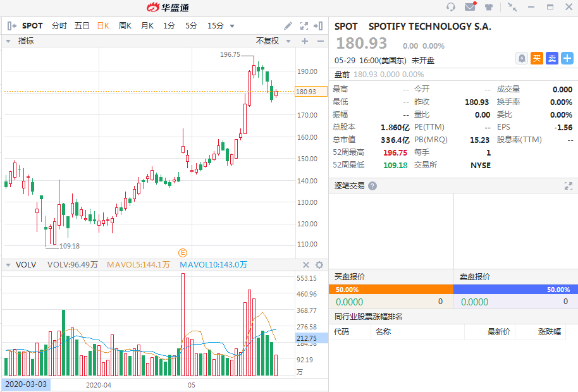Image resolution: width=578 pixels, height=392 pixels.
Task: Switch to 5分 chart tab
Action: pos(191,26)
